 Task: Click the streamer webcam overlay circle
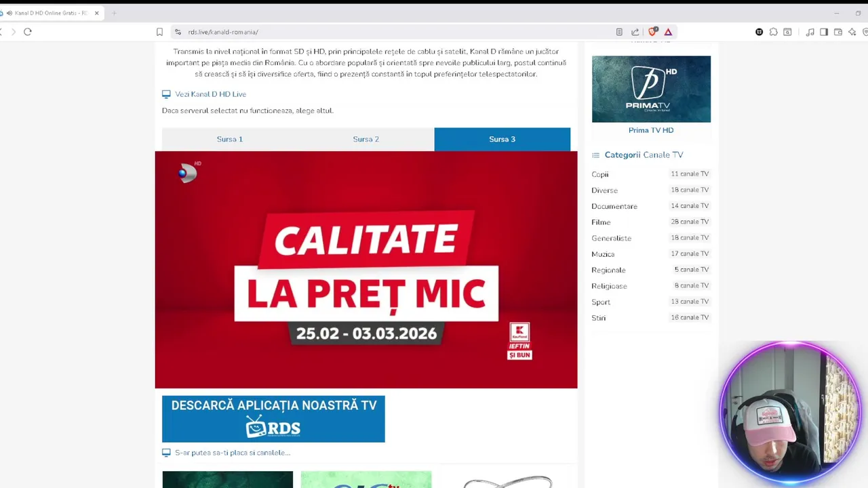(x=790, y=413)
